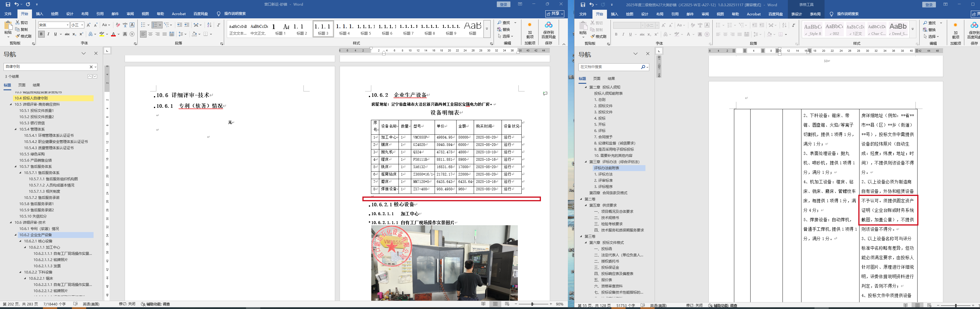980x309 pixels.
Task: Adjust zoom slider in left Word status bar
Action: point(533,304)
